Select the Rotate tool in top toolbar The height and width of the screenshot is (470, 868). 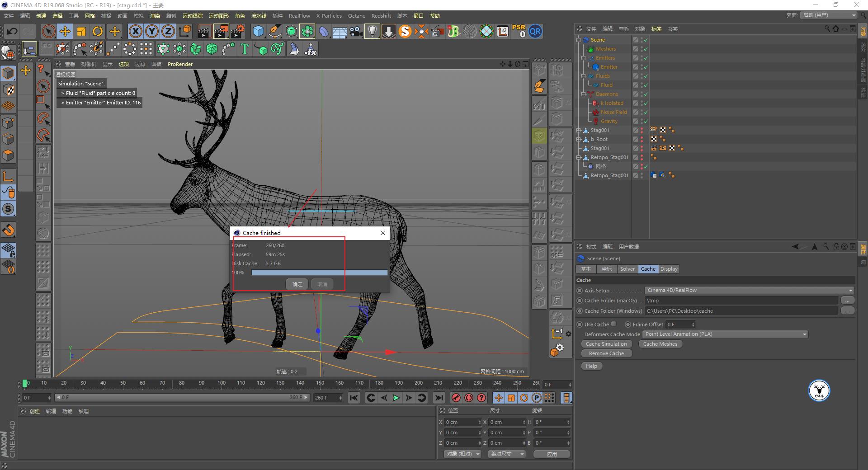(98, 31)
